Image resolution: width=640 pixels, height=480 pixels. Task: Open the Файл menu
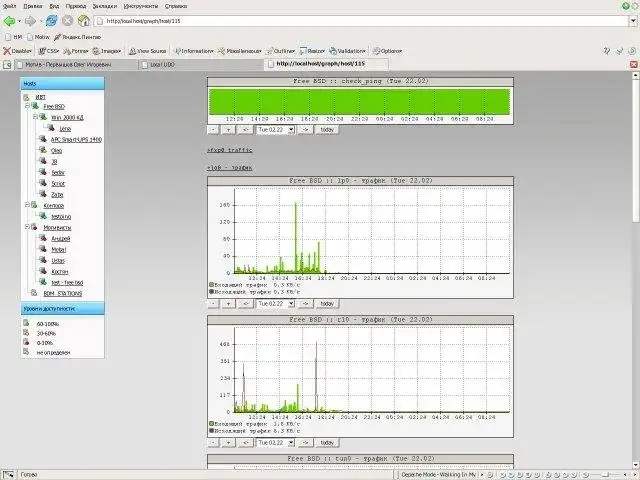(x=9, y=6)
